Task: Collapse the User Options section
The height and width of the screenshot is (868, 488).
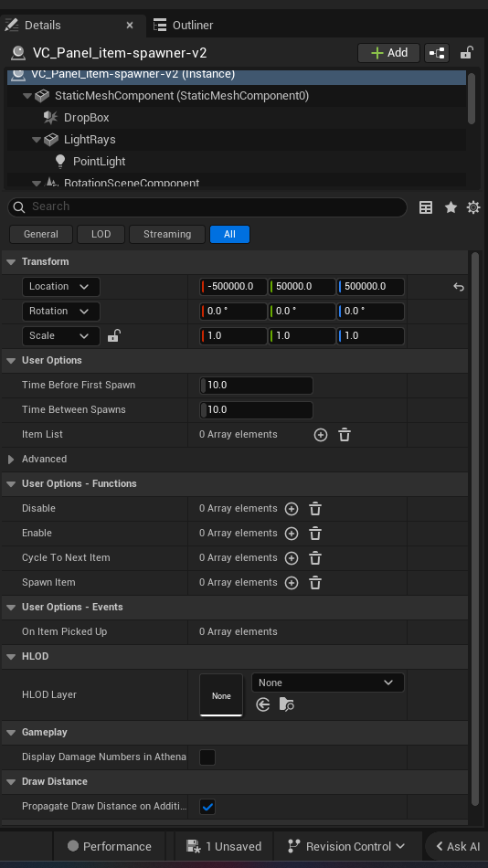Action: click(11, 360)
